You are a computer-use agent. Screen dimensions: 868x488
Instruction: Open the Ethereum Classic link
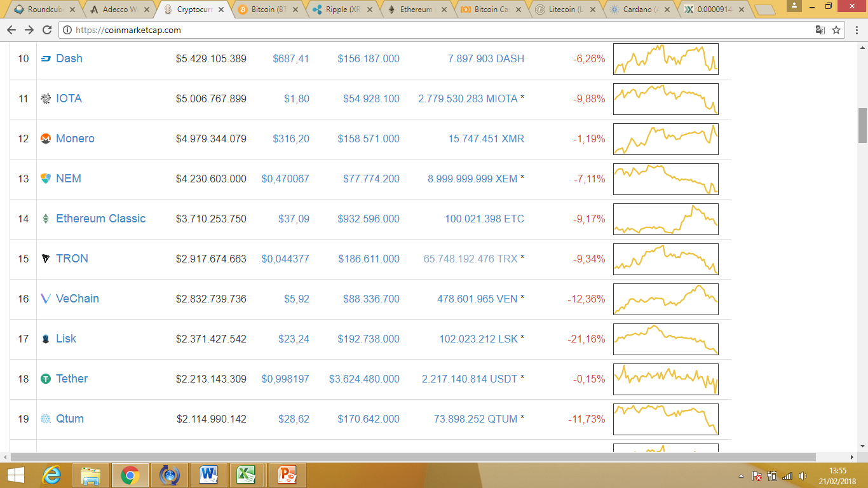pos(101,219)
